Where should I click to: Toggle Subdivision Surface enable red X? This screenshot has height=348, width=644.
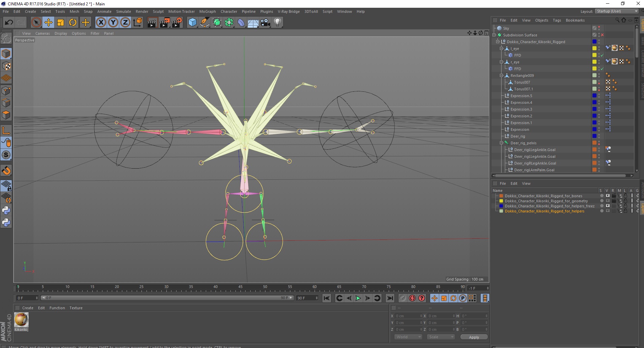(602, 35)
